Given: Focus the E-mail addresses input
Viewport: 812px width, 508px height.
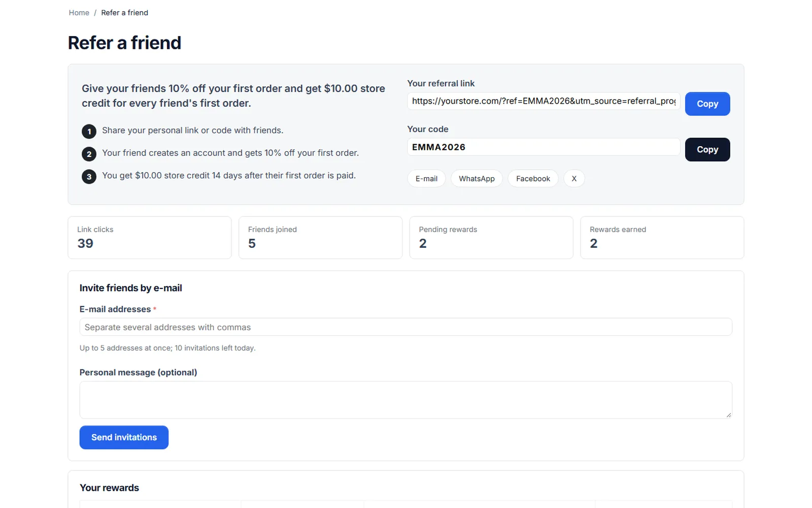Looking at the screenshot, I should click(x=405, y=327).
